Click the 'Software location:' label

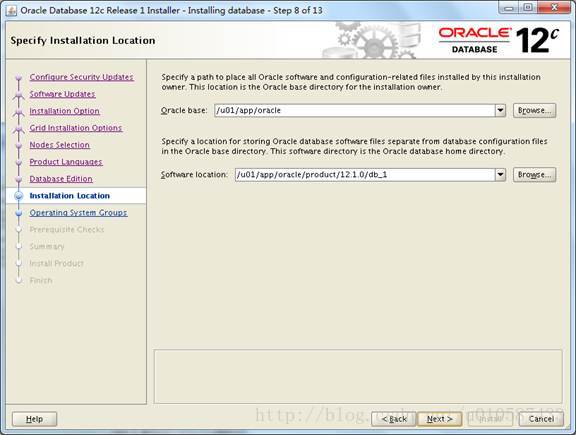tap(195, 175)
